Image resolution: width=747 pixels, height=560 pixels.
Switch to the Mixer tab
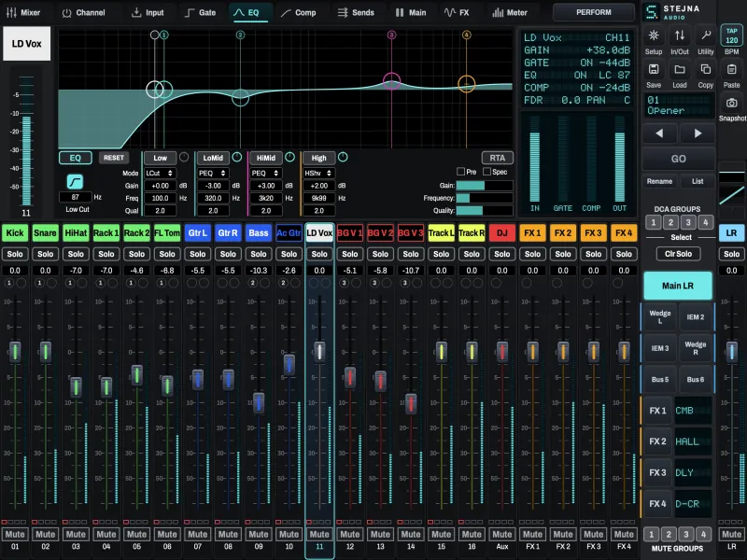click(x=23, y=12)
